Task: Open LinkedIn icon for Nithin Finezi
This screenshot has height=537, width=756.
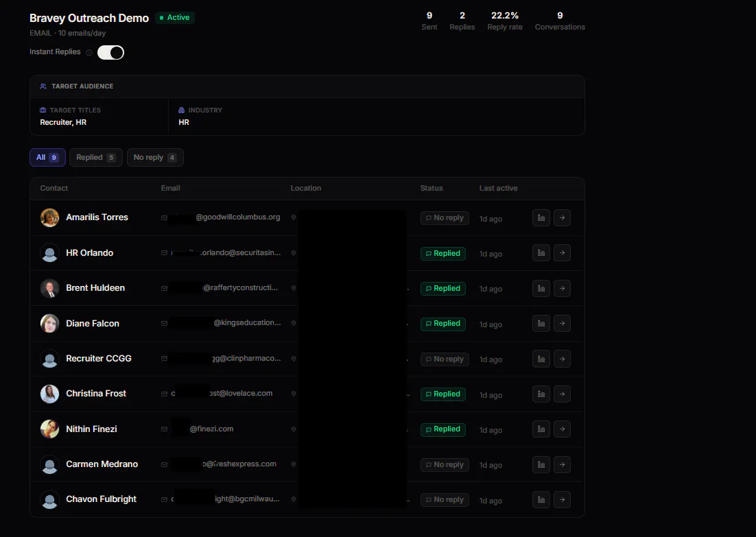Action: 541,429
